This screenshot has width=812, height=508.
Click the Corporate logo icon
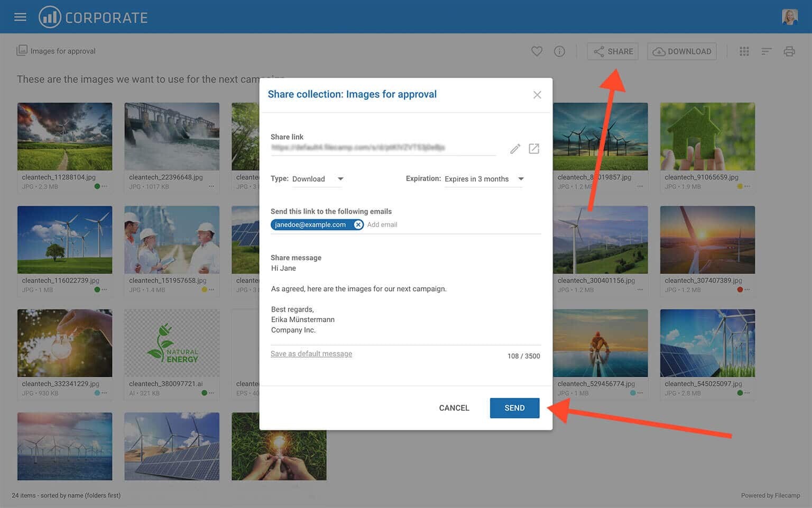point(50,17)
